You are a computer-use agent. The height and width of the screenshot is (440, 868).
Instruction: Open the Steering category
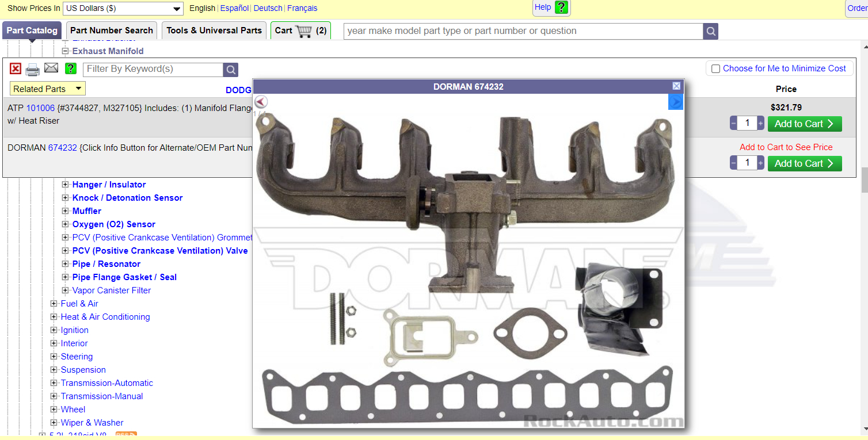(x=77, y=357)
